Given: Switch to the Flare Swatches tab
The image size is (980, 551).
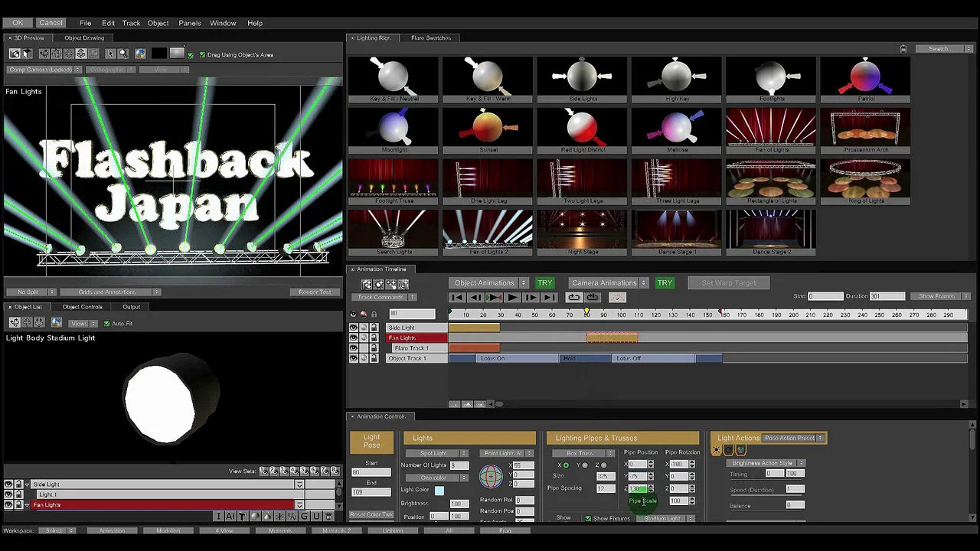Looking at the screenshot, I should coord(431,37).
